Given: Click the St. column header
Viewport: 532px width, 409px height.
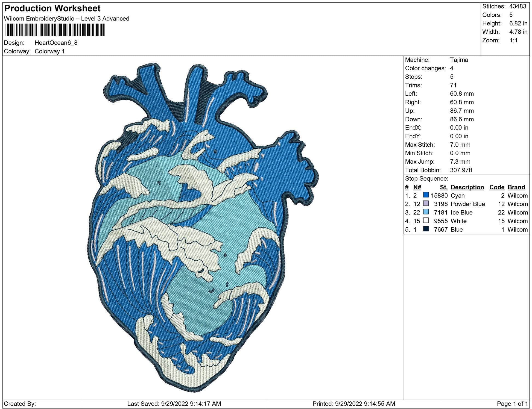Looking at the screenshot, I should (x=443, y=187).
